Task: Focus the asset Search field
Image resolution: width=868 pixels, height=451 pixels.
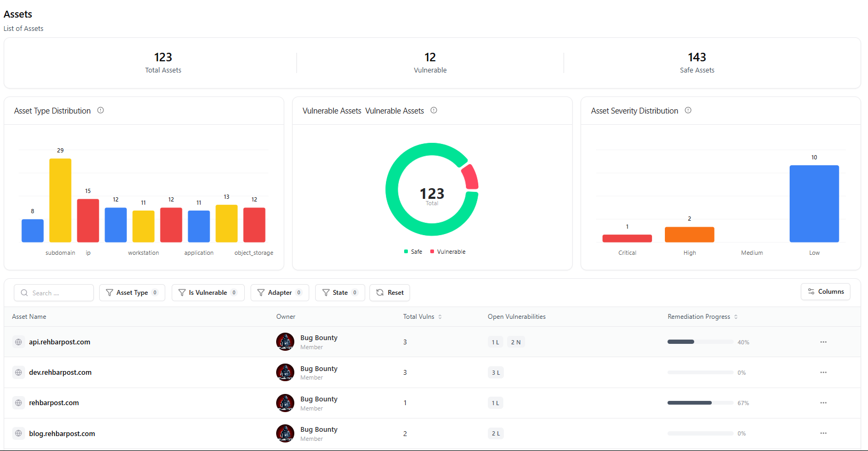Action: coord(54,293)
